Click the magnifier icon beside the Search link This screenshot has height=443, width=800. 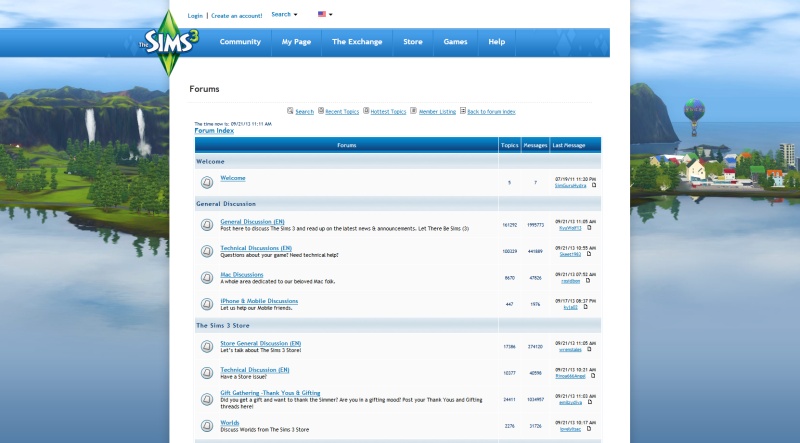pyautogui.click(x=290, y=111)
